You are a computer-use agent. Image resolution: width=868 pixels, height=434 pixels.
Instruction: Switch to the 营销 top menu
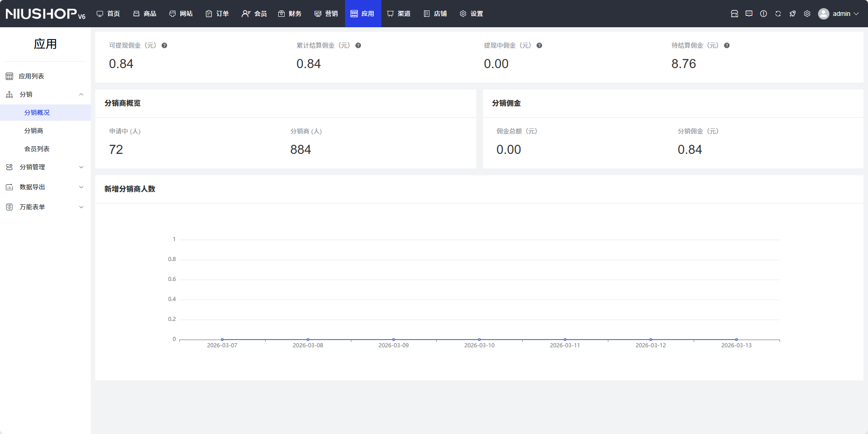pos(326,14)
